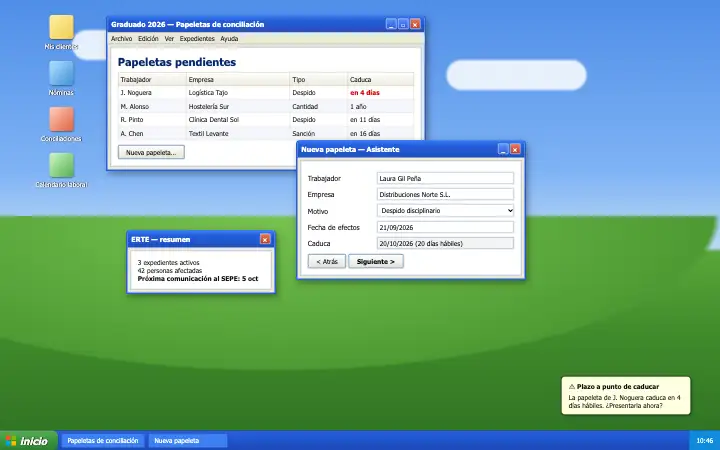Click the 'en 11 días' expiry cell
The width and height of the screenshot is (720, 450).
(381, 120)
